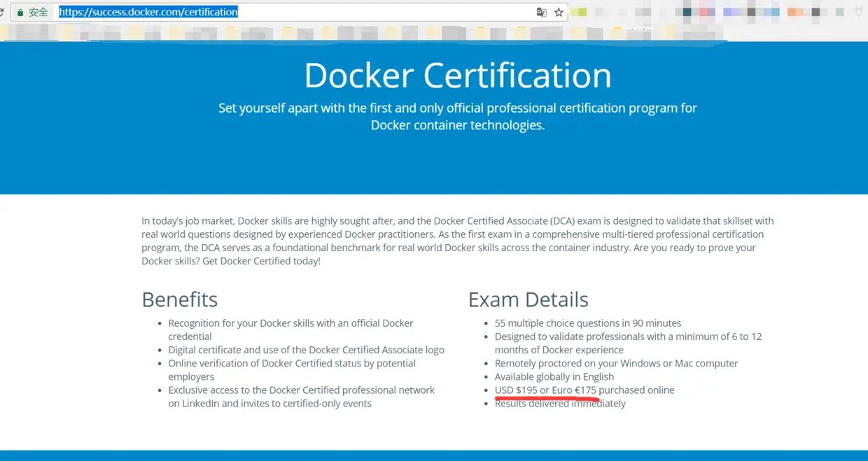Viewport: 868px width, 461px height.
Task: Click the "Set yourself apart" subtitle text
Action: [458, 117]
